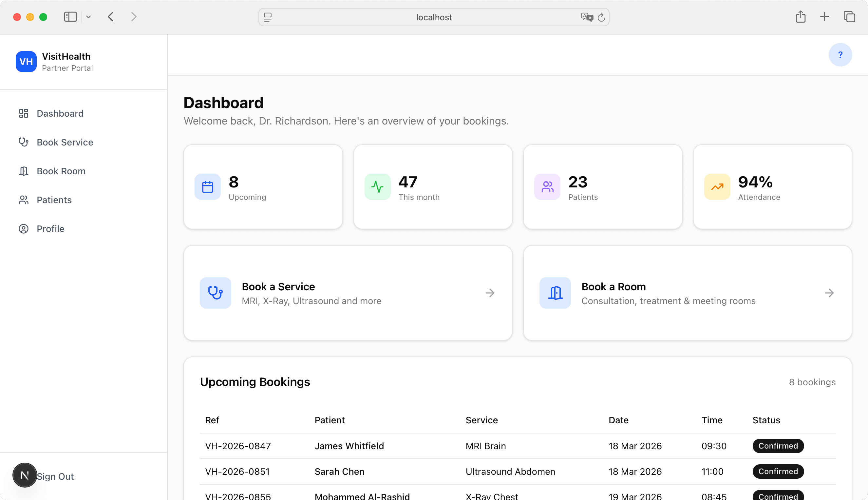Click the 94% Attendance stat card
The width and height of the screenshot is (868, 500).
(773, 187)
